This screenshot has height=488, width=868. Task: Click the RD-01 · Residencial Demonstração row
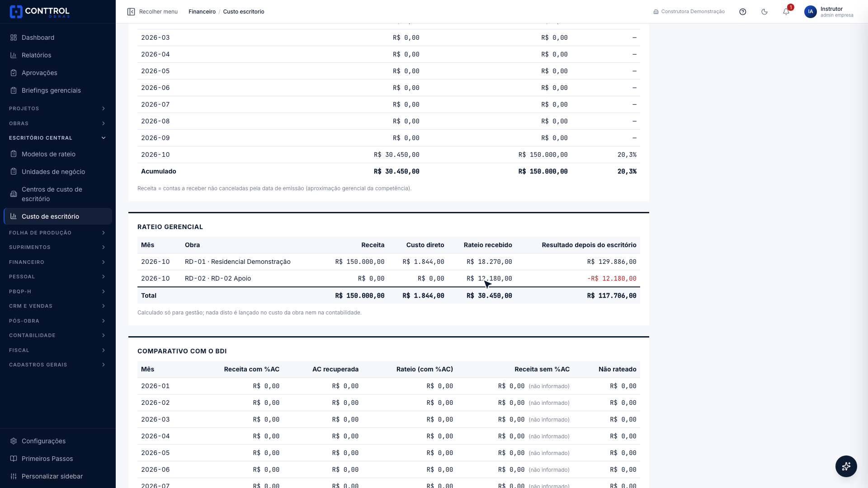tap(389, 262)
